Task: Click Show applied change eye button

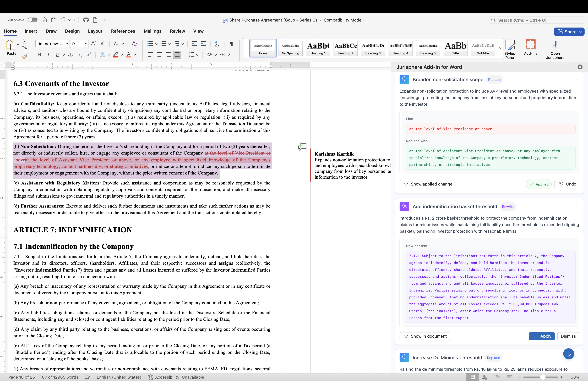Action: click(427, 184)
